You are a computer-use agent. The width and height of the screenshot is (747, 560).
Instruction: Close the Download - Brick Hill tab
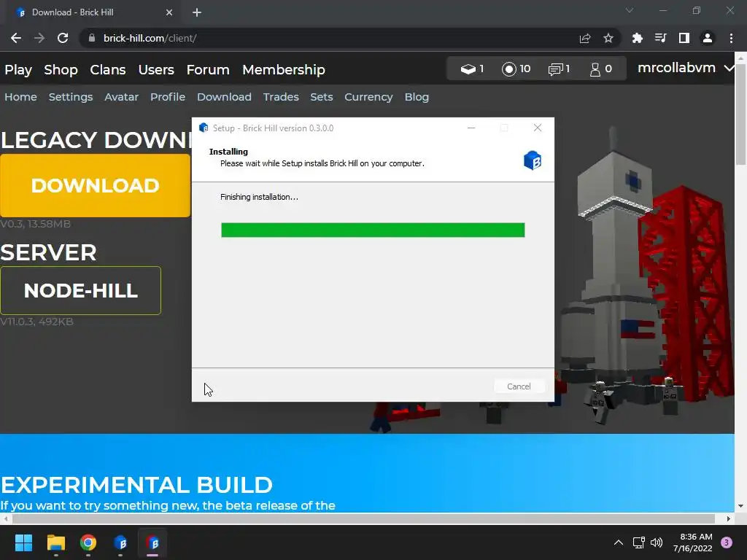pos(169,12)
